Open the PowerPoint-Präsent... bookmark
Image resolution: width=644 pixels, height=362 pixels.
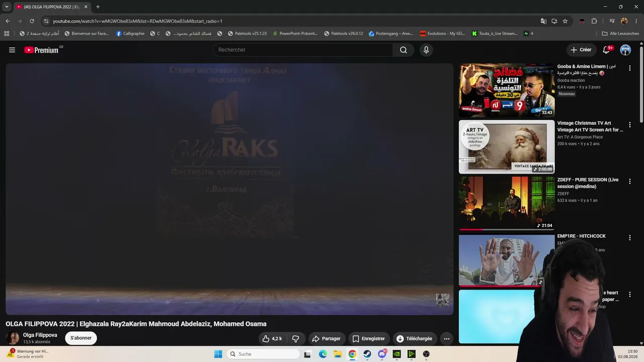click(x=295, y=34)
